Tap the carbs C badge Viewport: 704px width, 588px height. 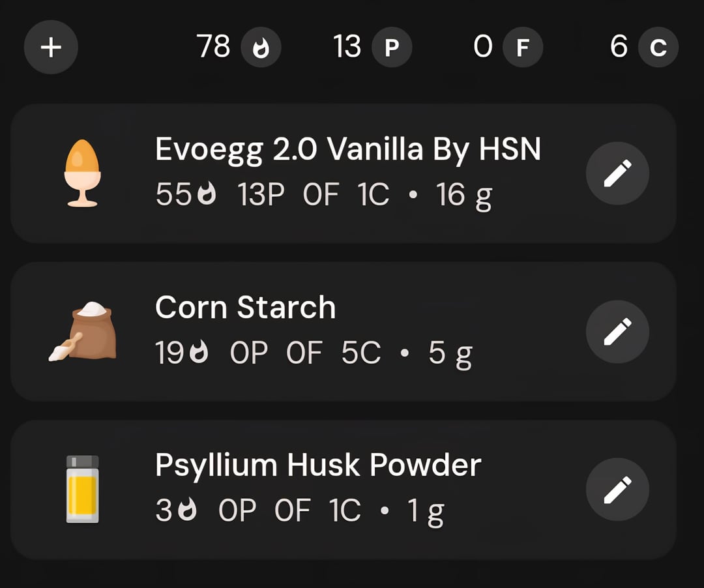[658, 48]
